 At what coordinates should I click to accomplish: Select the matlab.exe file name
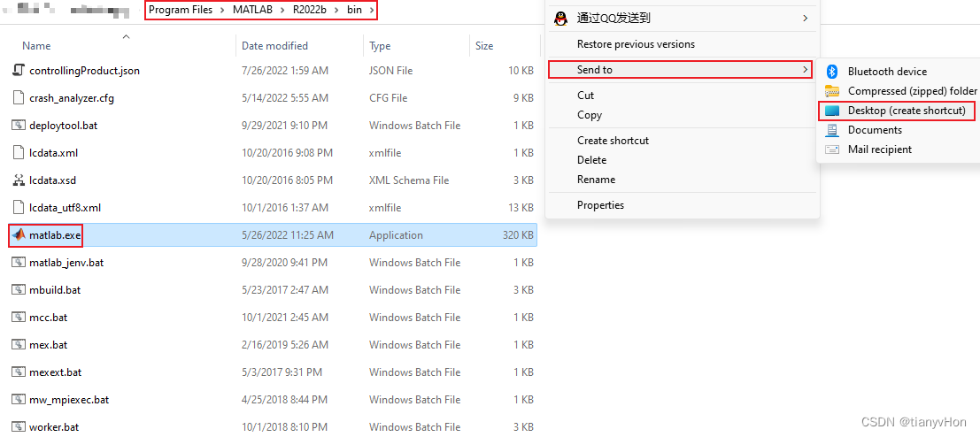56,235
